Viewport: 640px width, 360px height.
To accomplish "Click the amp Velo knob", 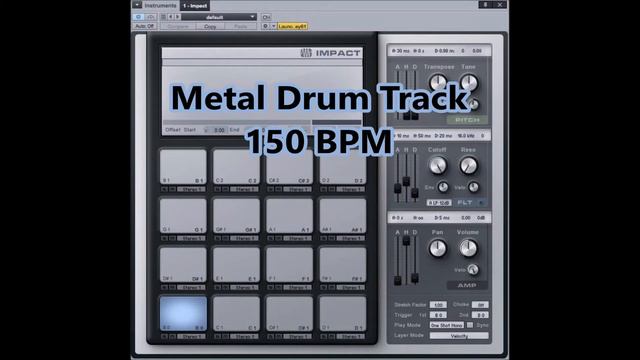I will point(473,269).
